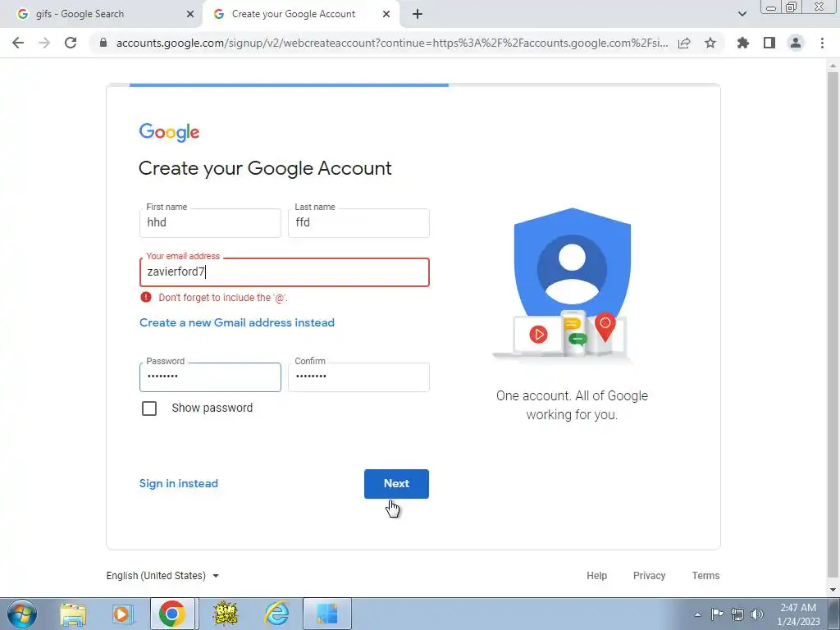Click the shield account illustration

[x=565, y=284]
